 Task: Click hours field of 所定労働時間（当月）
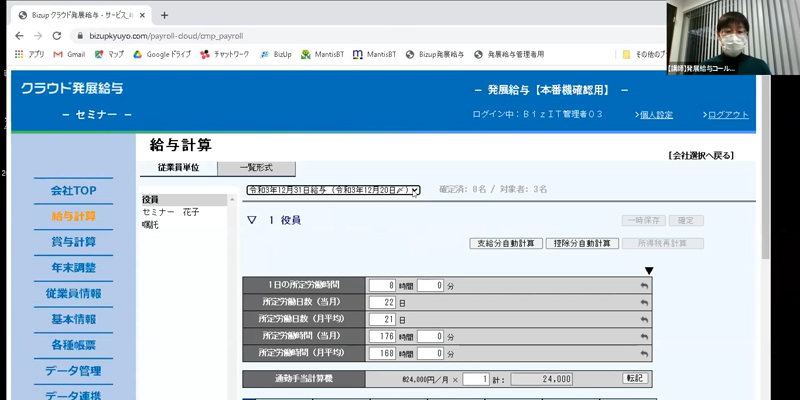point(383,337)
